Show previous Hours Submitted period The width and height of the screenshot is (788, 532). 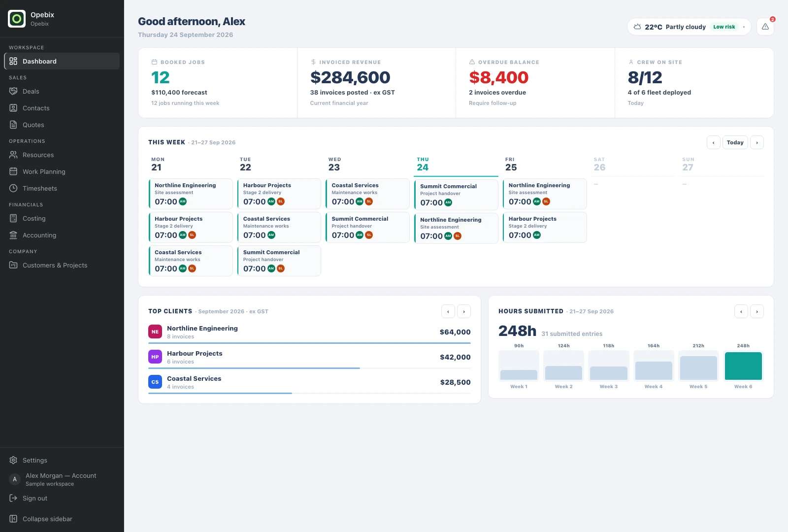(741, 311)
